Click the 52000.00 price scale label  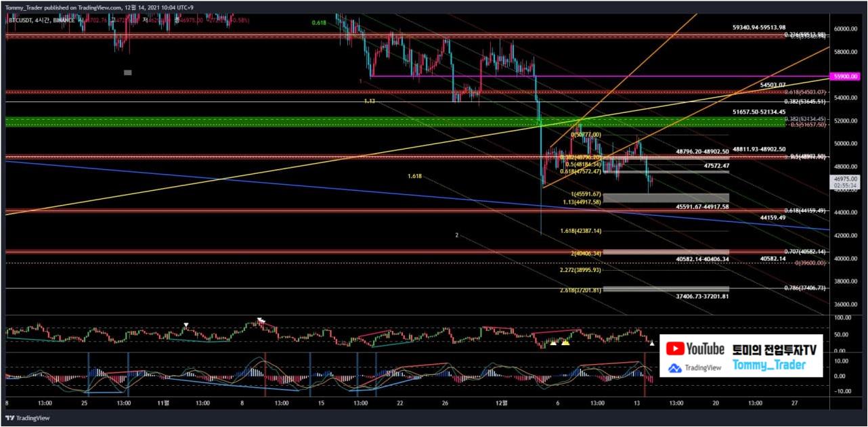coord(846,121)
